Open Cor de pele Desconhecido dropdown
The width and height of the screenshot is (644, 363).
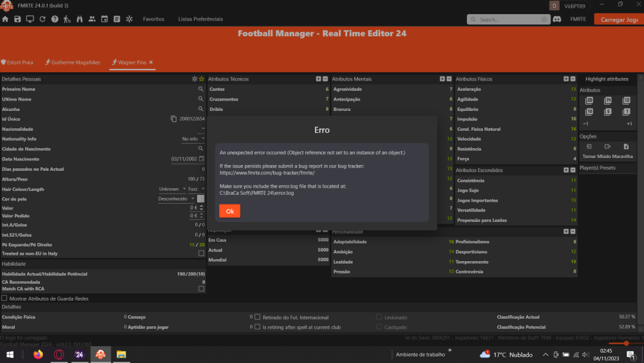[176, 199]
